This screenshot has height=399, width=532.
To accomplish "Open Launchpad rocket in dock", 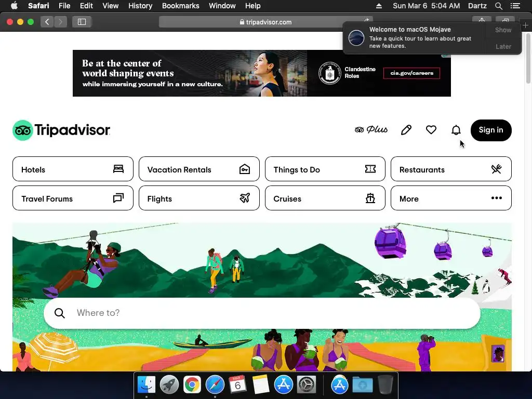I will pyautogui.click(x=169, y=384).
